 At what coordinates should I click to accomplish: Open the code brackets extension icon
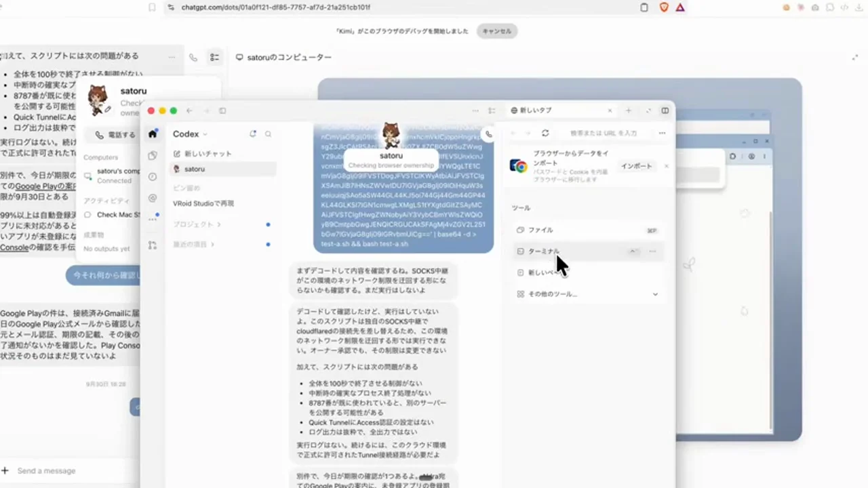[844, 7]
